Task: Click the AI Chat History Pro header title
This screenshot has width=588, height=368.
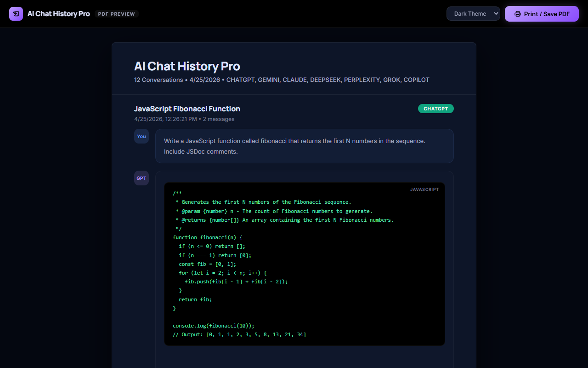Action: click(59, 14)
